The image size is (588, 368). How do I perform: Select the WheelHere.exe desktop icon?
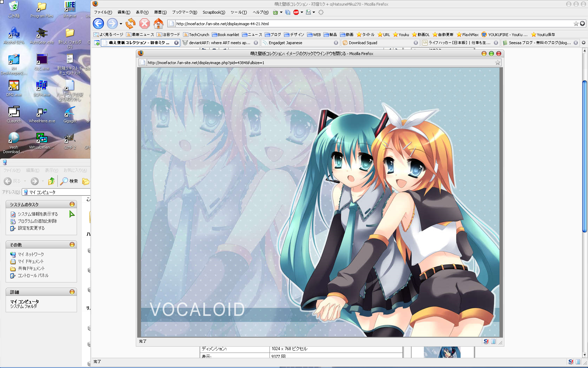tap(42, 115)
